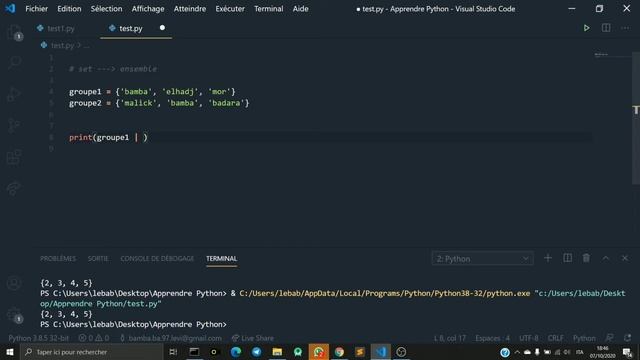This screenshot has height=360, width=640.
Task: Change line endings via CRLF
Action: (x=556, y=338)
